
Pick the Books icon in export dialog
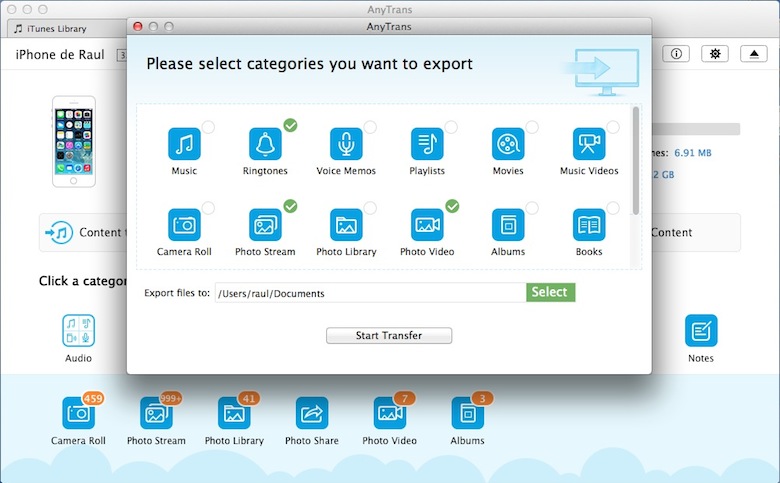[x=589, y=225]
